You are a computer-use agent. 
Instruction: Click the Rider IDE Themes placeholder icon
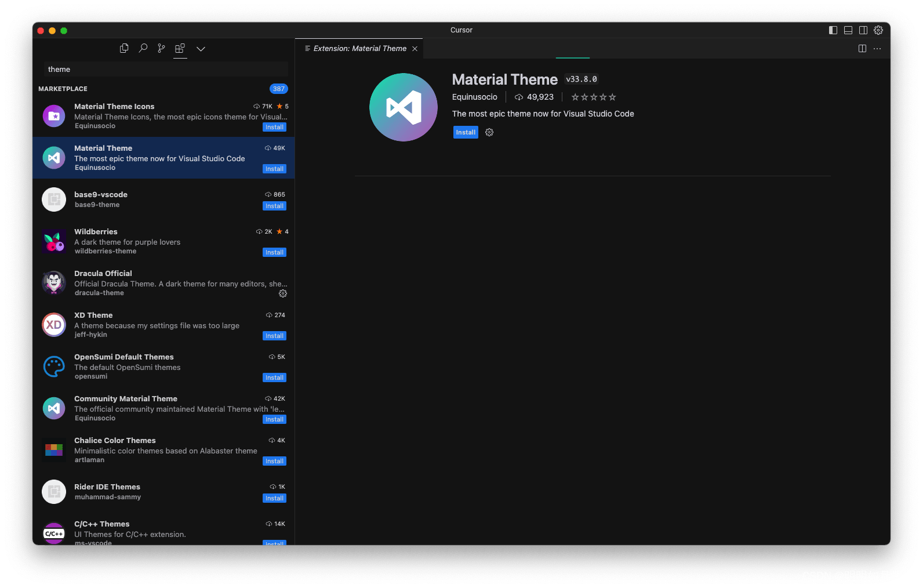[x=54, y=492]
